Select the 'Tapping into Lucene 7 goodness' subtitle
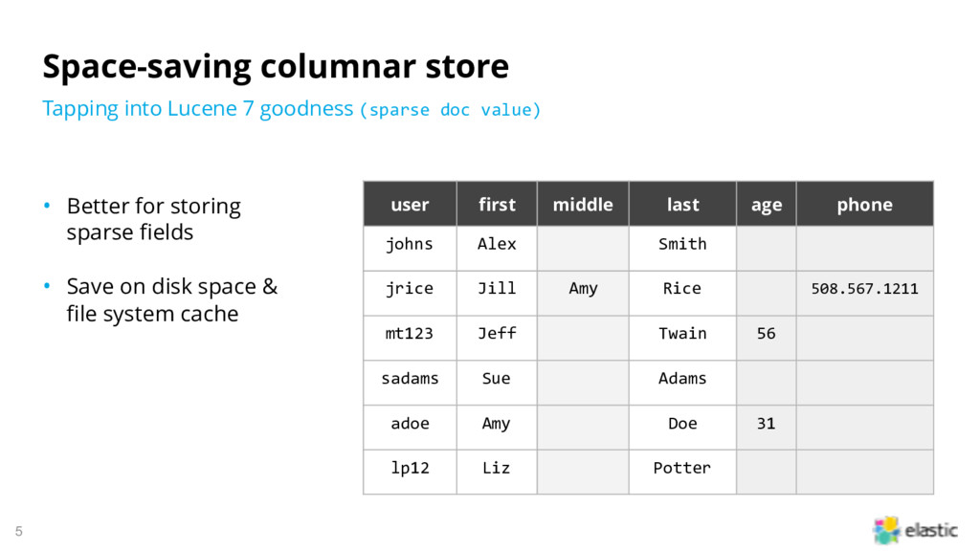Screen dimensions: 980x551 [x=197, y=109]
